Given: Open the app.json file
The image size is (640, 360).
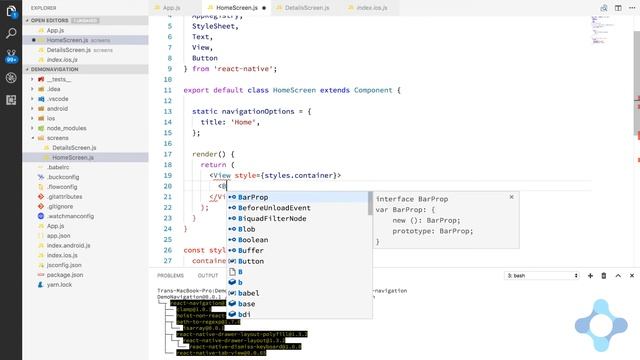Looking at the screenshot, I should click(x=85, y=236).
